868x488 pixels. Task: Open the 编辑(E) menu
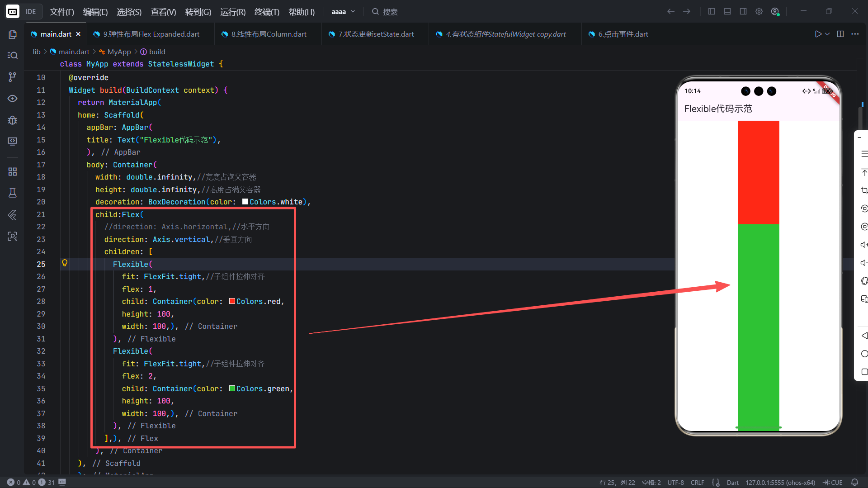[95, 12]
